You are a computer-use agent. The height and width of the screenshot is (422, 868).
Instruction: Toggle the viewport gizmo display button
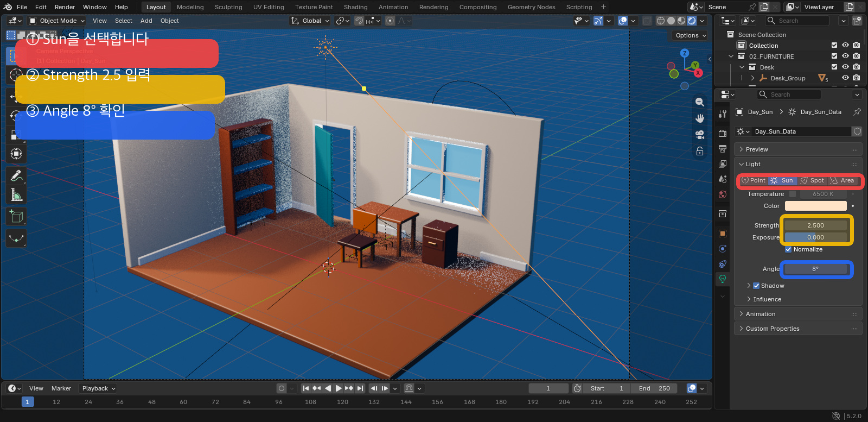pos(598,21)
